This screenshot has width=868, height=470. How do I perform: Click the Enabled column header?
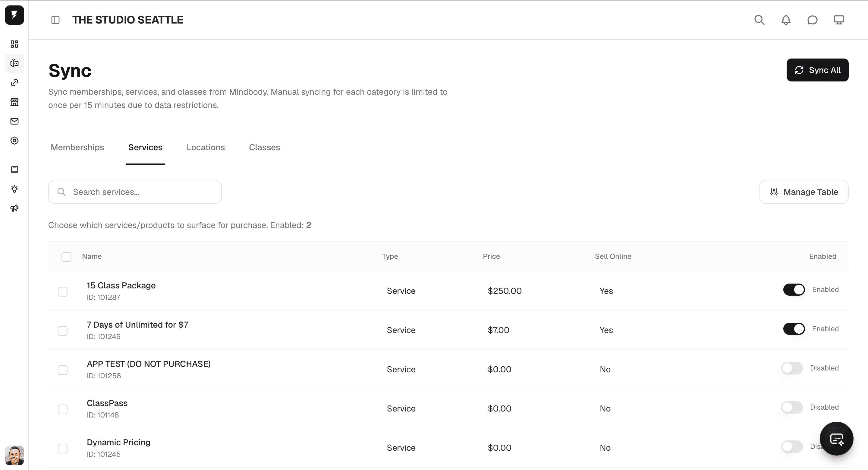(822, 256)
